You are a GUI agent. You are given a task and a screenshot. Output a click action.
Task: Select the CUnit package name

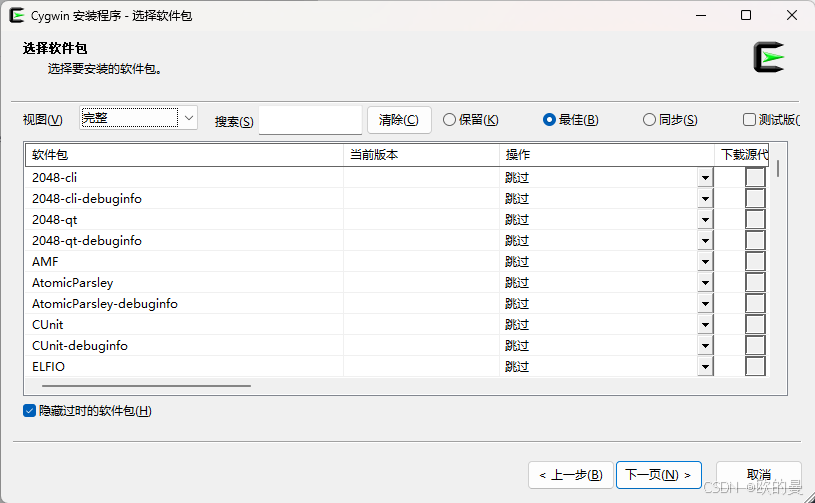coord(47,325)
